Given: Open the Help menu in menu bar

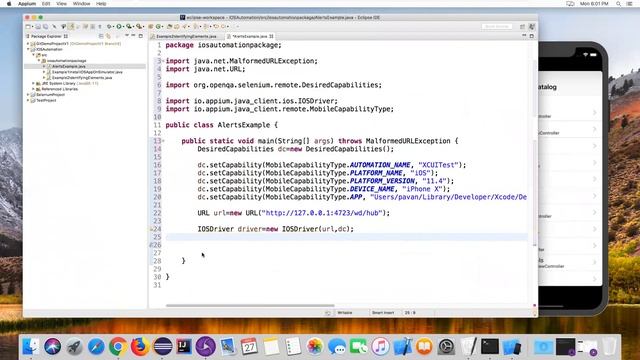Looking at the screenshot, I should pyautogui.click(x=101, y=4).
